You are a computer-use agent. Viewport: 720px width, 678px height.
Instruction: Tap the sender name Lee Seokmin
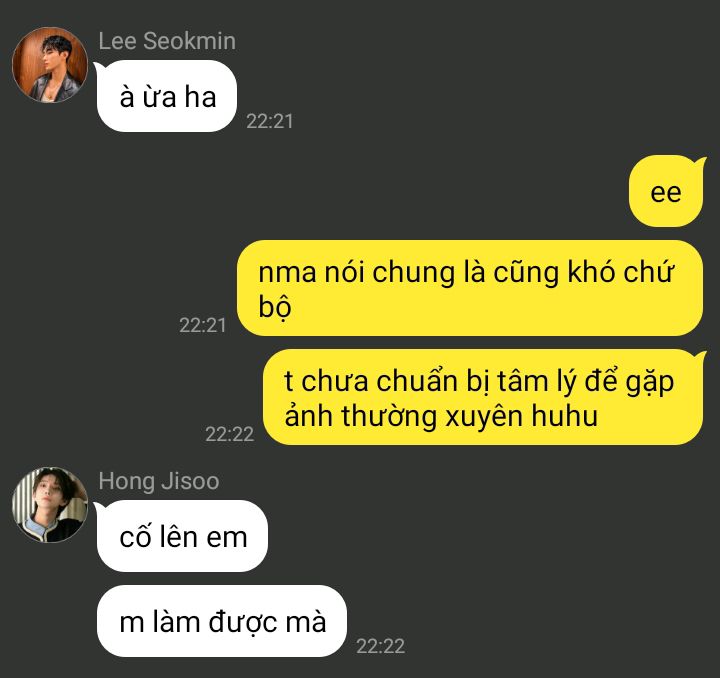(167, 41)
